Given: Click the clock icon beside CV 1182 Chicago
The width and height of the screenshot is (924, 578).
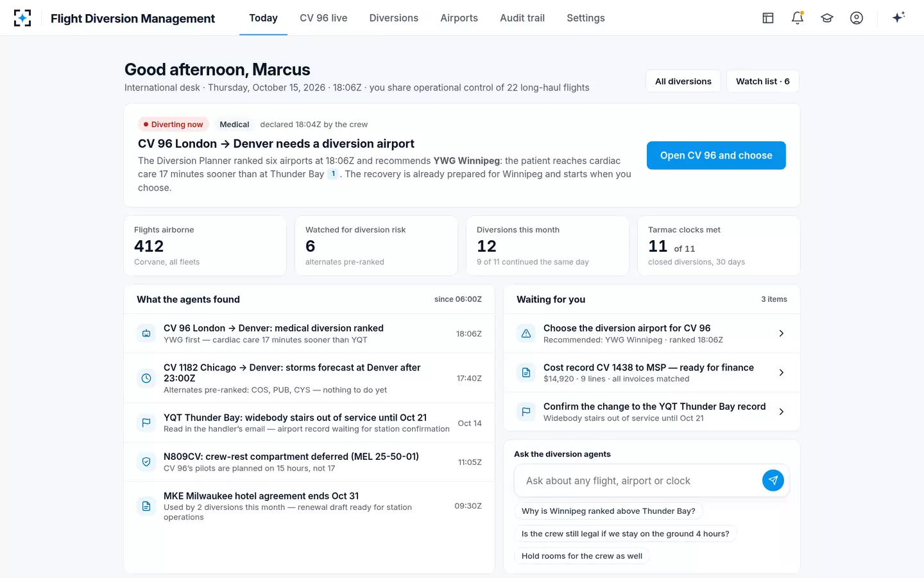Looking at the screenshot, I should point(146,378).
